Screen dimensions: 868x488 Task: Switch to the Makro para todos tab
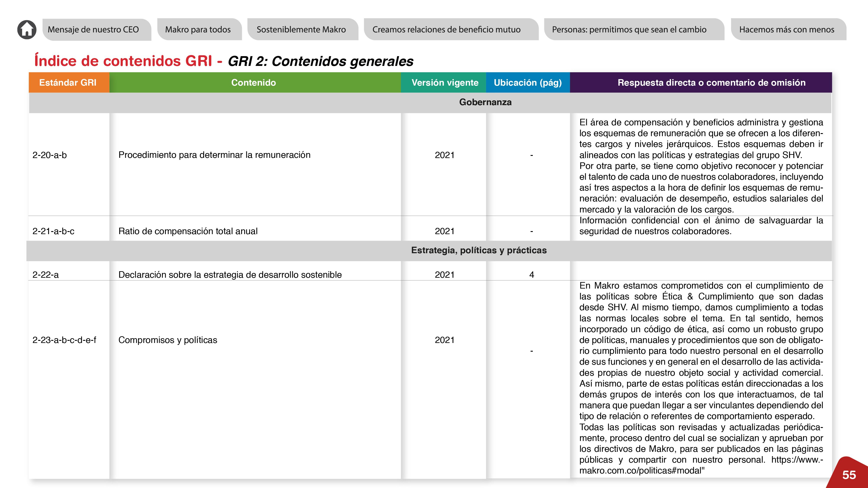pyautogui.click(x=198, y=30)
